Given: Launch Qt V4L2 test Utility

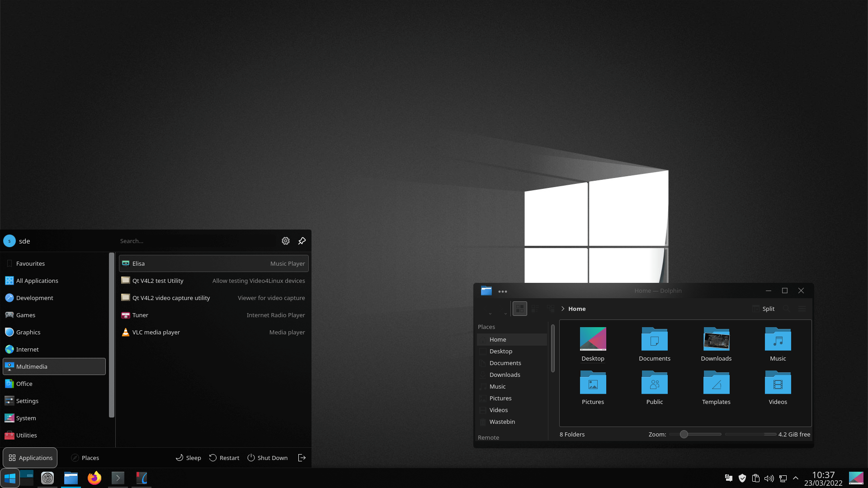Looking at the screenshot, I should (213, 281).
